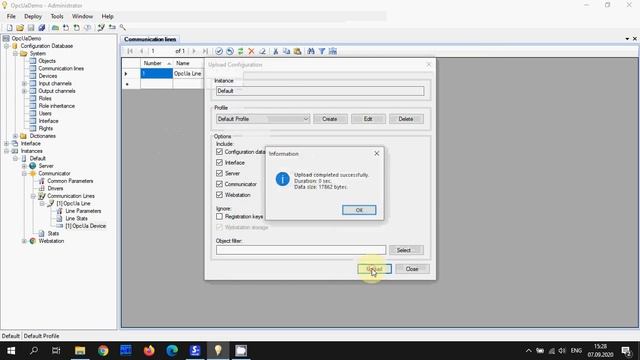This screenshot has width=640, height=360.
Task: Expand the Server node under Default
Action: point(24,166)
